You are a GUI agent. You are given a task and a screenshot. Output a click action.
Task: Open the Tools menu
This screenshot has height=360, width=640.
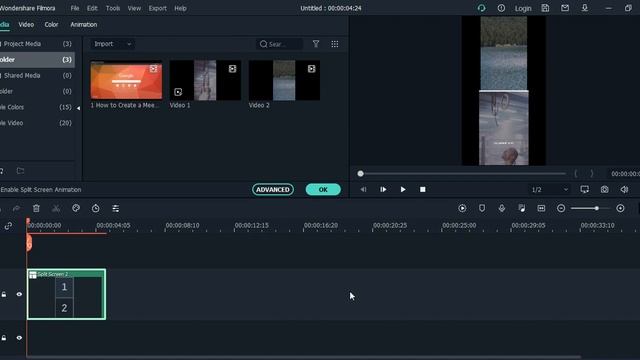click(x=113, y=8)
